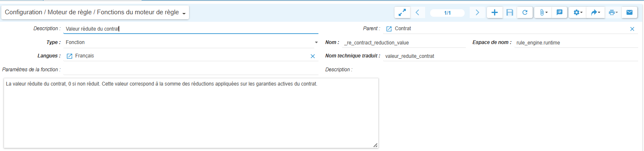The image size is (644, 151).
Task: Open attachments paperclip menu
Action: point(544,13)
